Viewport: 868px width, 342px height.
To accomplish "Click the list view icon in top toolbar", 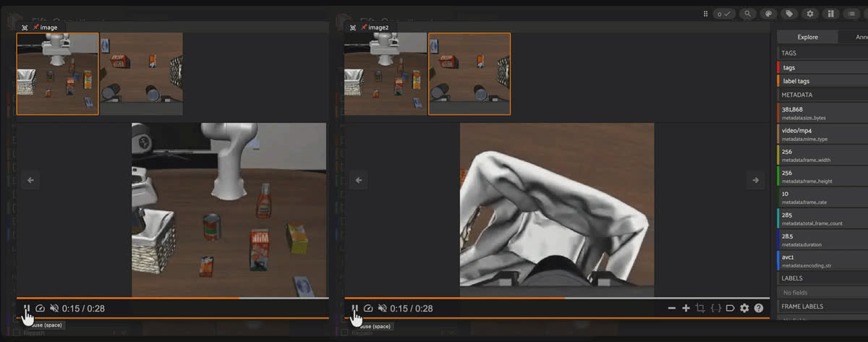I will (x=852, y=14).
